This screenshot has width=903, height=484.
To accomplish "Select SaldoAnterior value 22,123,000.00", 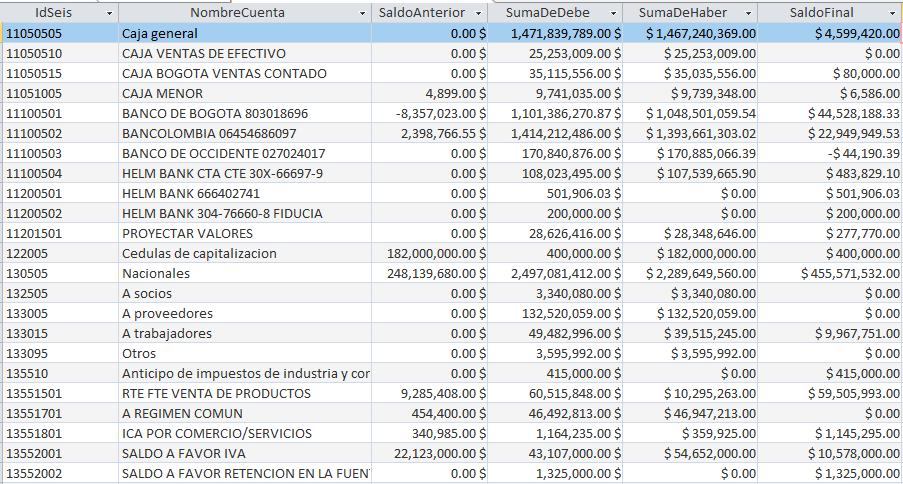I will click(429, 453).
